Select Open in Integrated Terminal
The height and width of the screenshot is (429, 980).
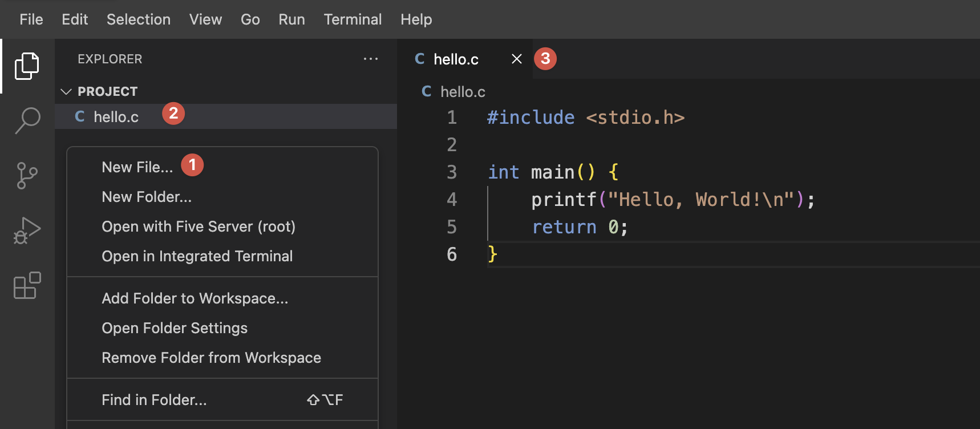(x=197, y=256)
